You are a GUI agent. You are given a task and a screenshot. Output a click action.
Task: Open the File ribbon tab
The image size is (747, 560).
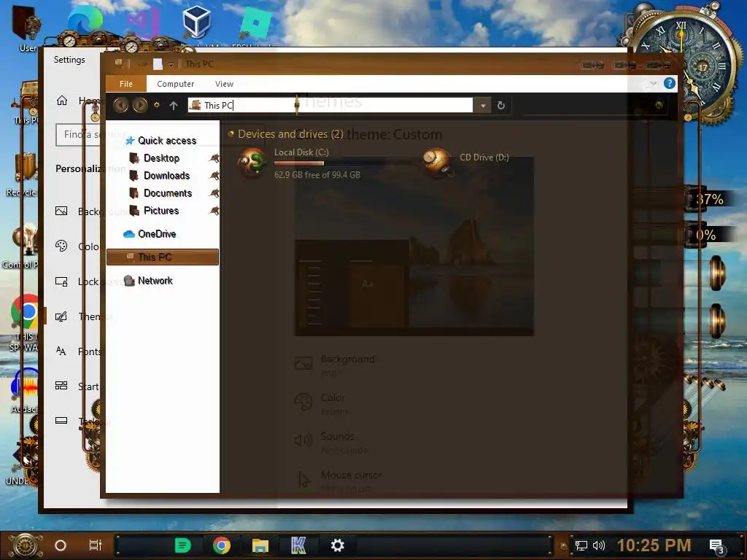125,84
